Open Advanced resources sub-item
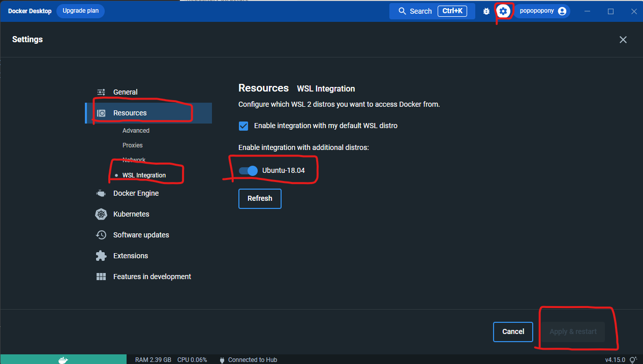643x364 pixels. point(136,131)
